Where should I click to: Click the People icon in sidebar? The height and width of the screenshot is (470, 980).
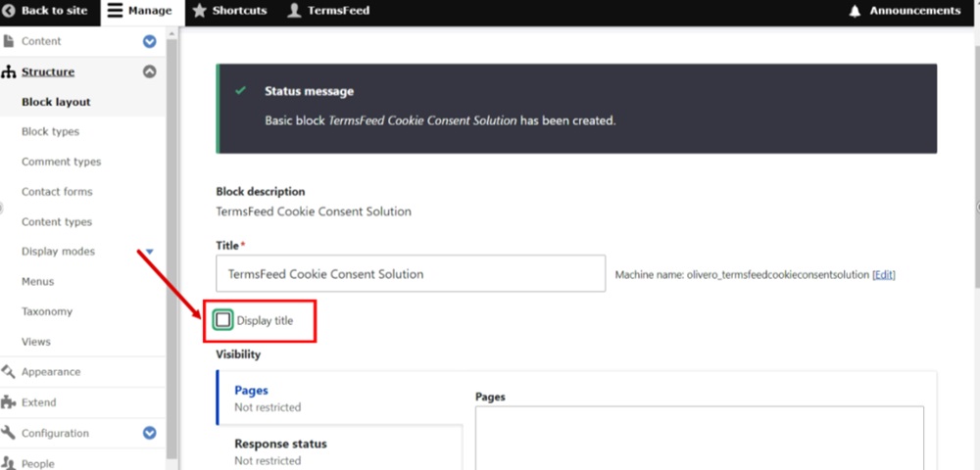pyautogui.click(x=8, y=463)
